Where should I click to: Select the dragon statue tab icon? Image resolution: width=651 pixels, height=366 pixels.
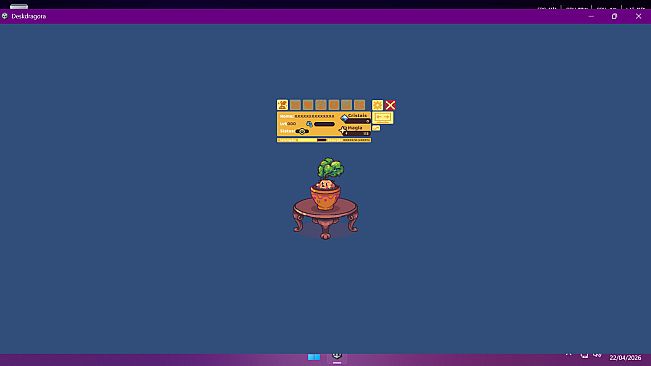point(282,105)
